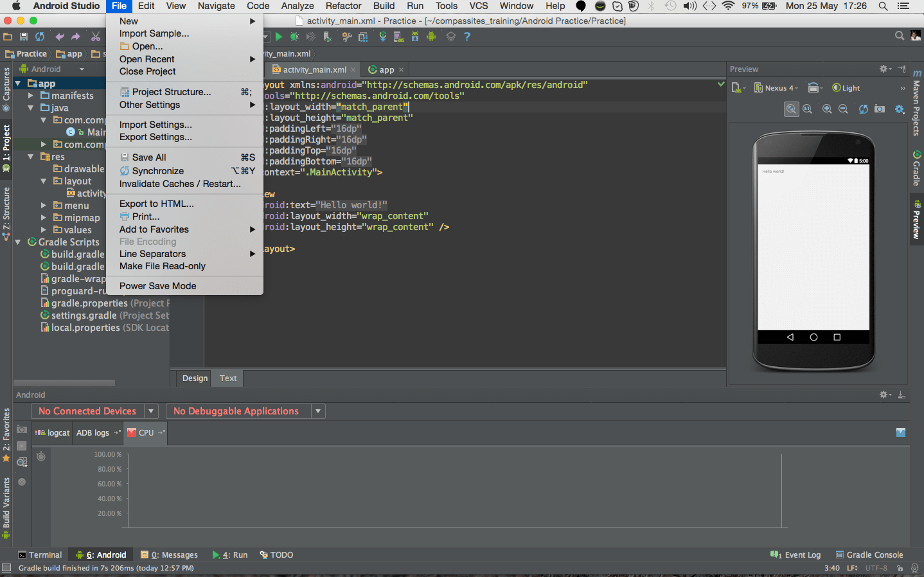The image size is (924, 577).
Task: Click the screen record icon in Android panel
Action: click(x=22, y=446)
